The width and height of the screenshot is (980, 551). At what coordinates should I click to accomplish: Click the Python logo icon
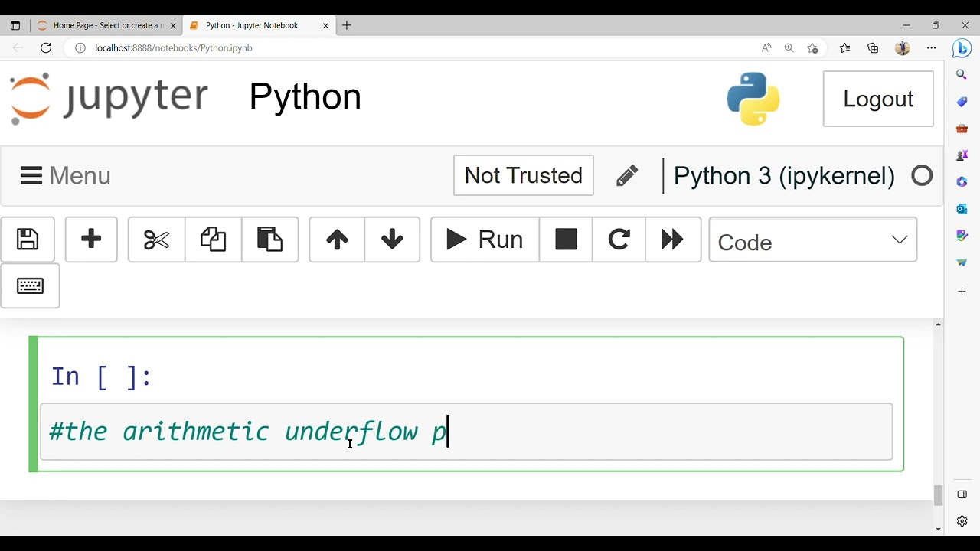[753, 99]
